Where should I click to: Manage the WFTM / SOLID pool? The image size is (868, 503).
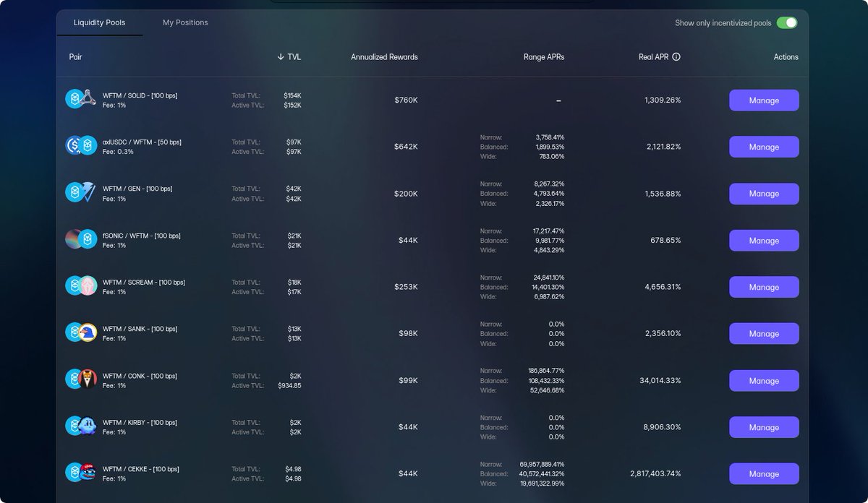tap(764, 100)
